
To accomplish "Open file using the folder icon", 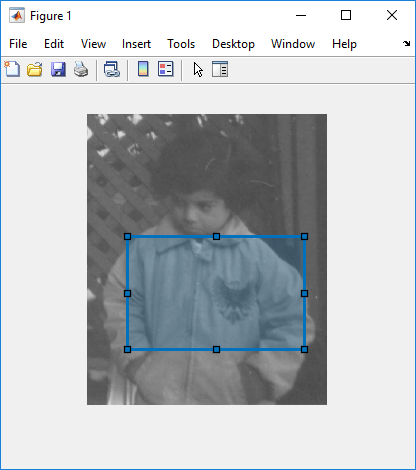I will pyautogui.click(x=35, y=69).
